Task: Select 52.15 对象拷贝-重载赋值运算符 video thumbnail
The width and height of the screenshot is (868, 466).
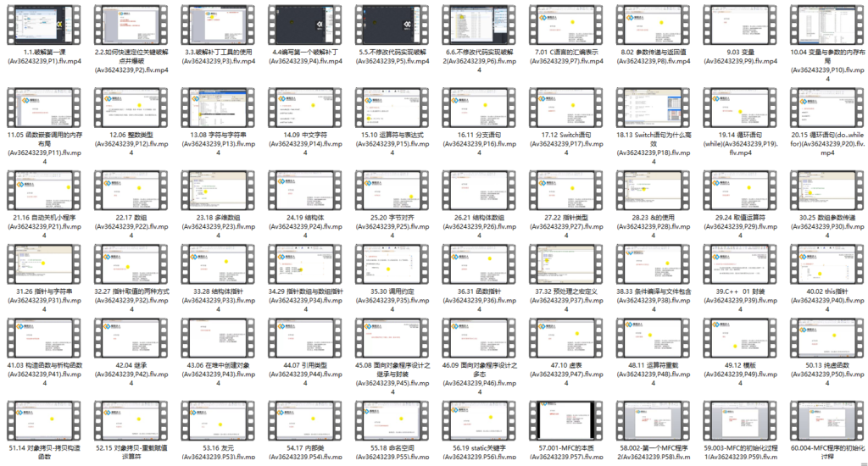Action: pyautogui.click(x=131, y=420)
